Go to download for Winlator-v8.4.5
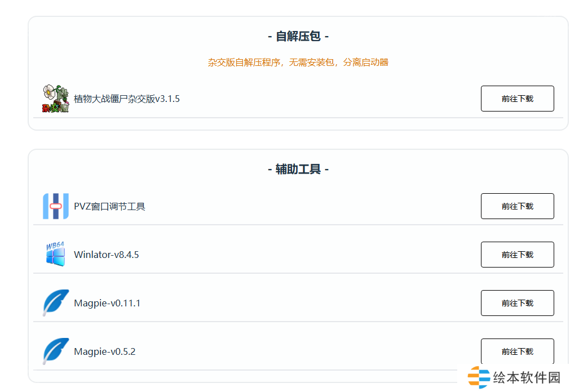Screen dimensions: 570x392 [517, 255]
